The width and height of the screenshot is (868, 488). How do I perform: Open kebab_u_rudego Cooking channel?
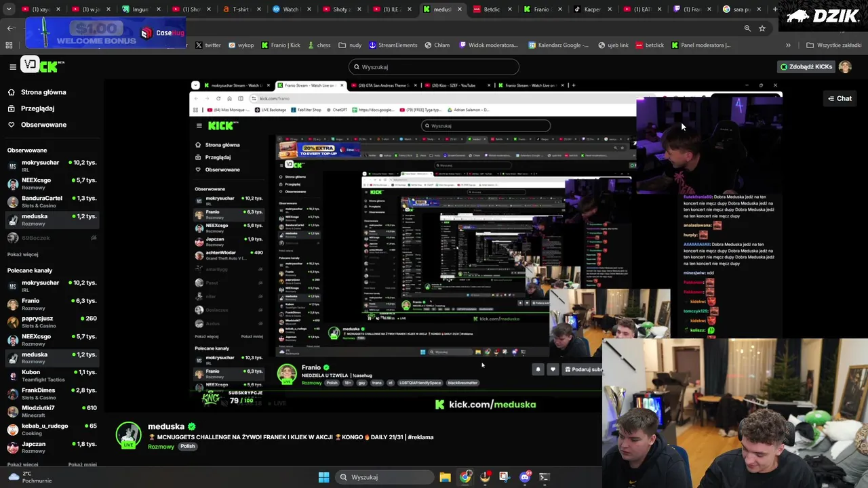tap(52, 430)
